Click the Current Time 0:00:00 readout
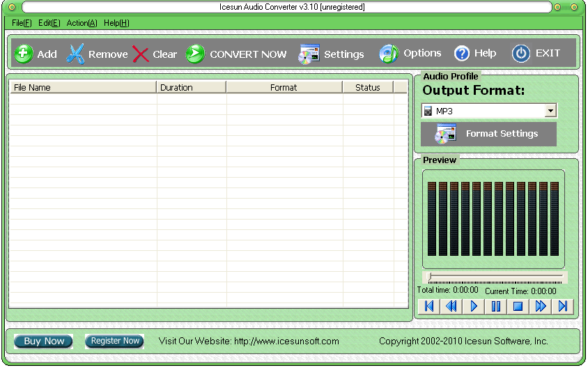The image size is (588, 368). (520, 291)
